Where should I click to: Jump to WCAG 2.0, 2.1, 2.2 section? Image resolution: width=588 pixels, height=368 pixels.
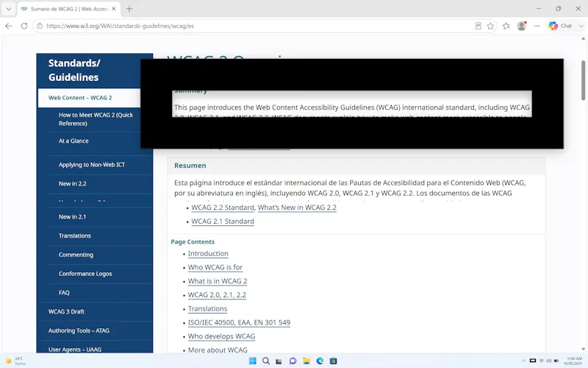pyautogui.click(x=217, y=295)
